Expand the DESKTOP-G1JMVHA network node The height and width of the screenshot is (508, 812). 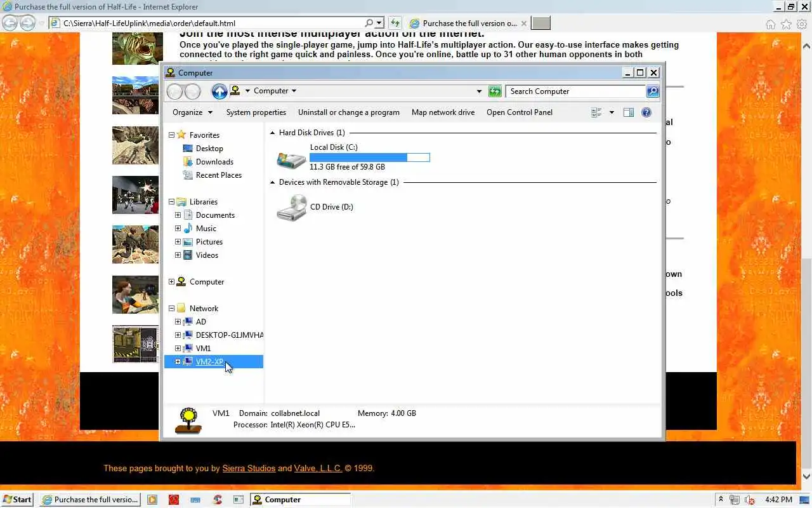pyautogui.click(x=178, y=335)
